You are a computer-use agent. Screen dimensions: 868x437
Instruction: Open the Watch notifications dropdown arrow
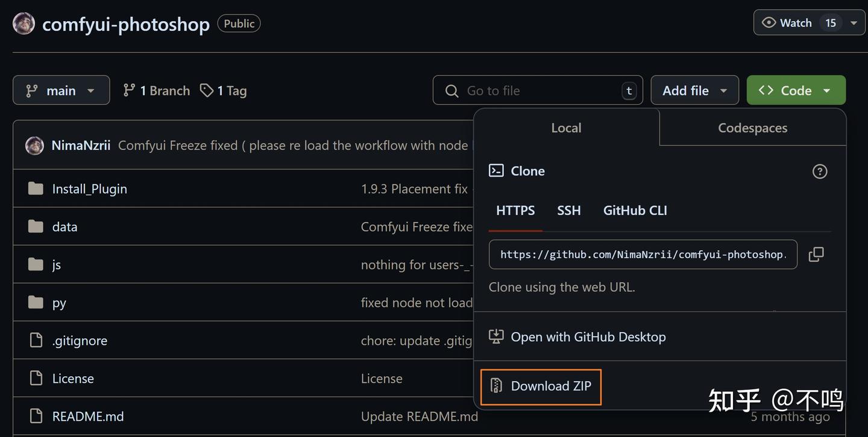click(854, 23)
